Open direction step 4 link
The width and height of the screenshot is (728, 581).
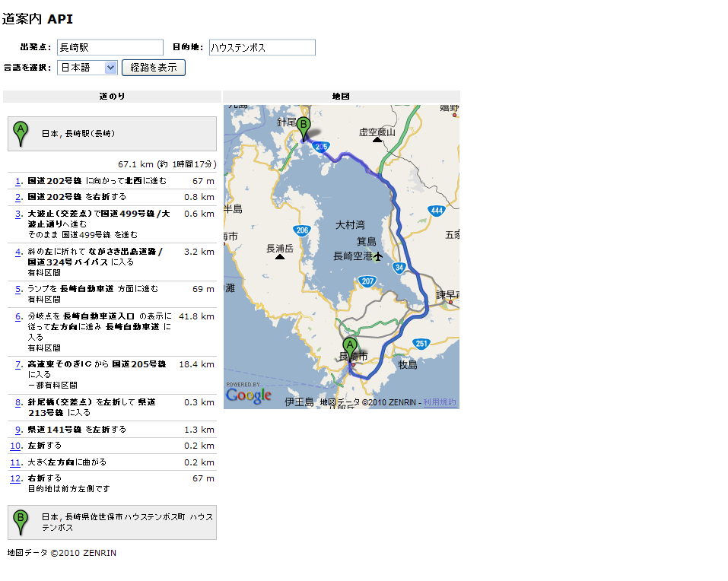18,252
